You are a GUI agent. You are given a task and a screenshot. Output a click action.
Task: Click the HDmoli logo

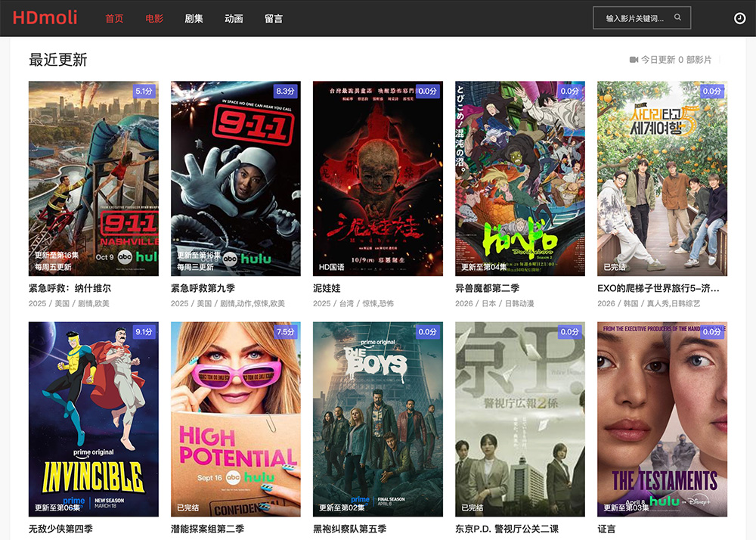(x=45, y=18)
